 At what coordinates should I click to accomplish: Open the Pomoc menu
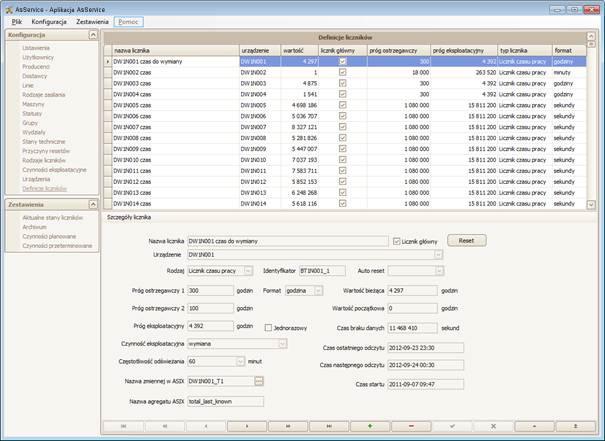(128, 22)
